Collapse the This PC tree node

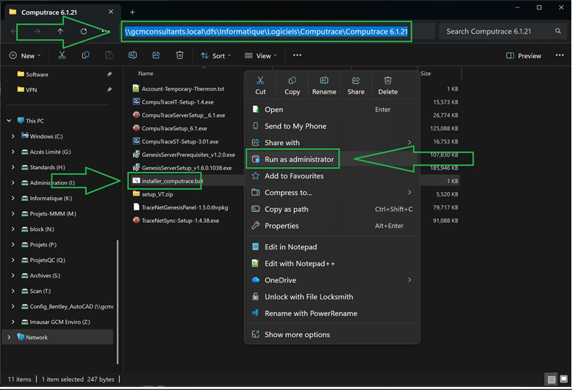(9, 121)
